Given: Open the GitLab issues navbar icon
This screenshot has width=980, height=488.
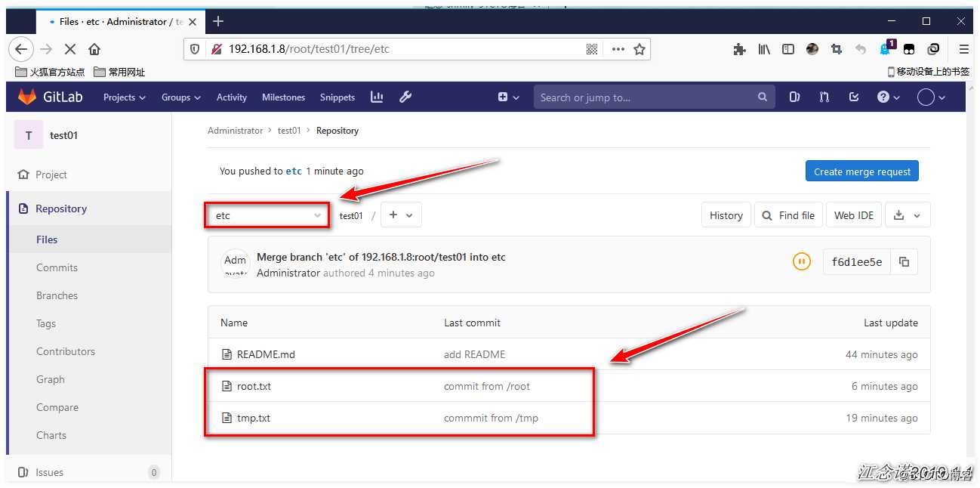Looking at the screenshot, I should click(x=794, y=97).
